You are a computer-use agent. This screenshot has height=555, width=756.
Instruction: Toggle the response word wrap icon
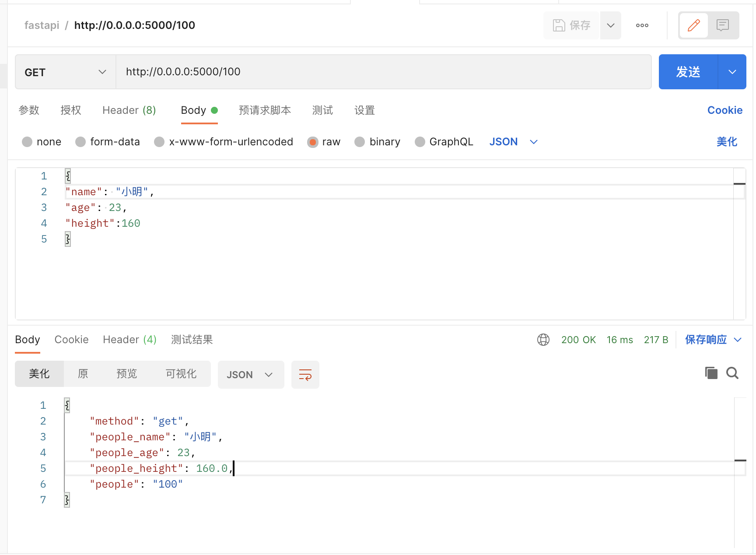coord(305,375)
